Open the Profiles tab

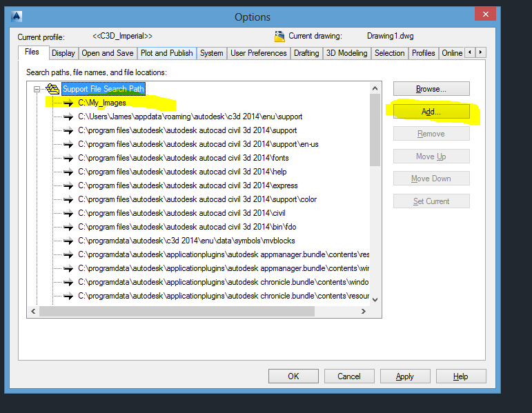(423, 53)
